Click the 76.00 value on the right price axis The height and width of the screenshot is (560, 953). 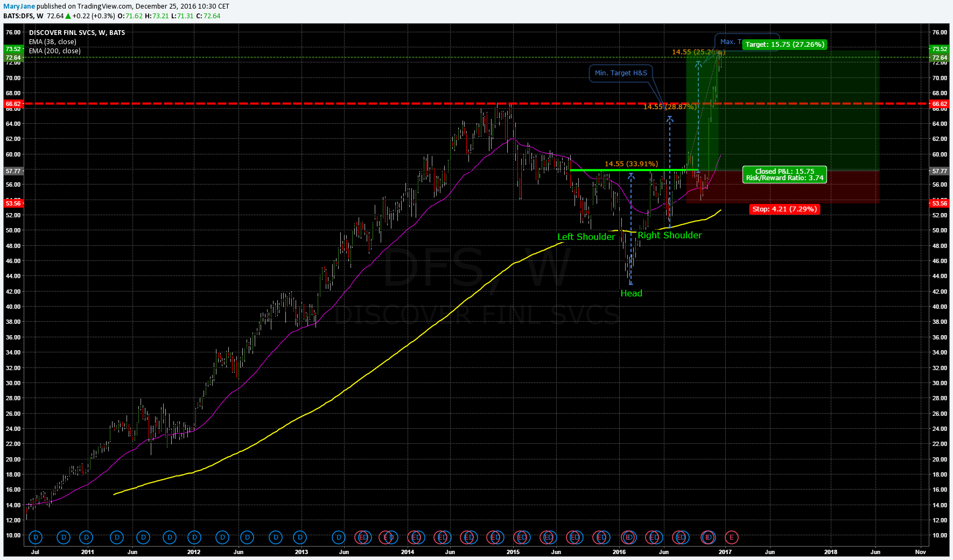tap(940, 32)
